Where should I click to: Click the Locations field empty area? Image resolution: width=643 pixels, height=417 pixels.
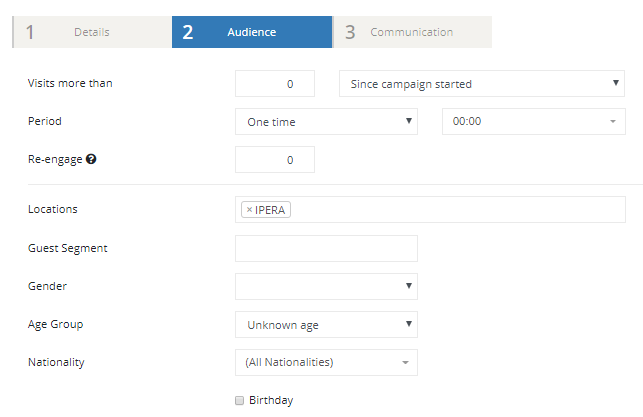click(457, 210)
